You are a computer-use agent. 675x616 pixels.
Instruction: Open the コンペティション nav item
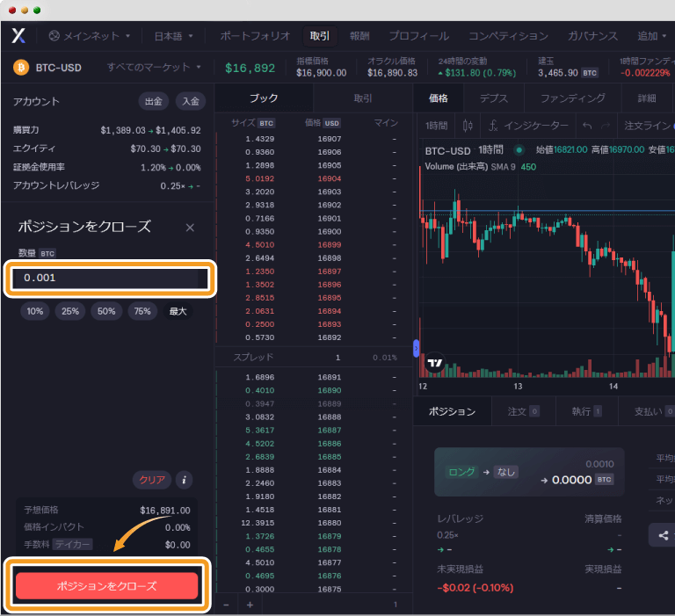[x=508, y=36]
